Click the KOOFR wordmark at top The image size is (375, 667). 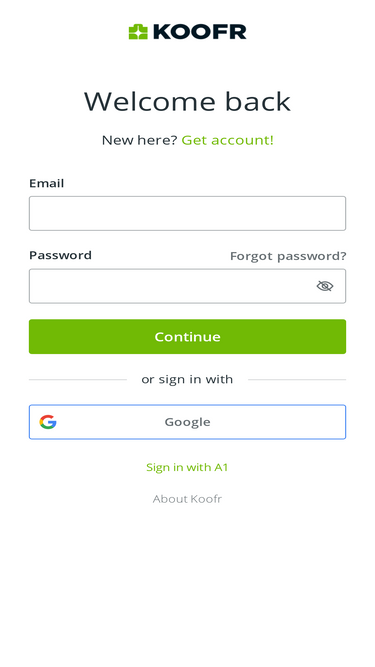tap(199, 32)
